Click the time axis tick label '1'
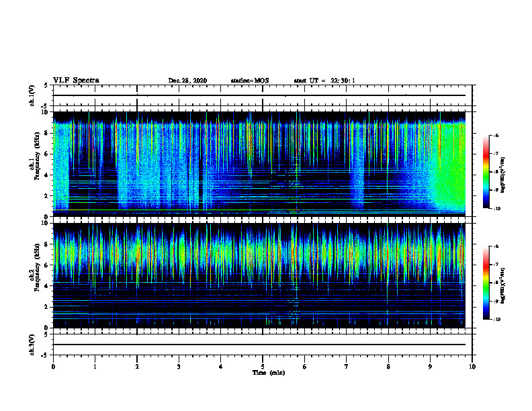532x411 pixels. pyautogui.click(x=95, y=367)
